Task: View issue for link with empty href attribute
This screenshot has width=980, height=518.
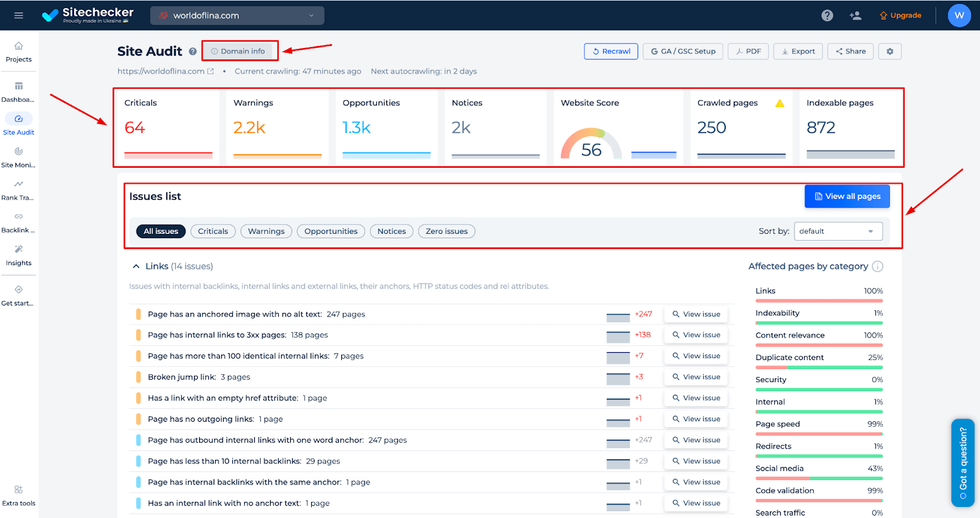Action: tap(696, 398)
